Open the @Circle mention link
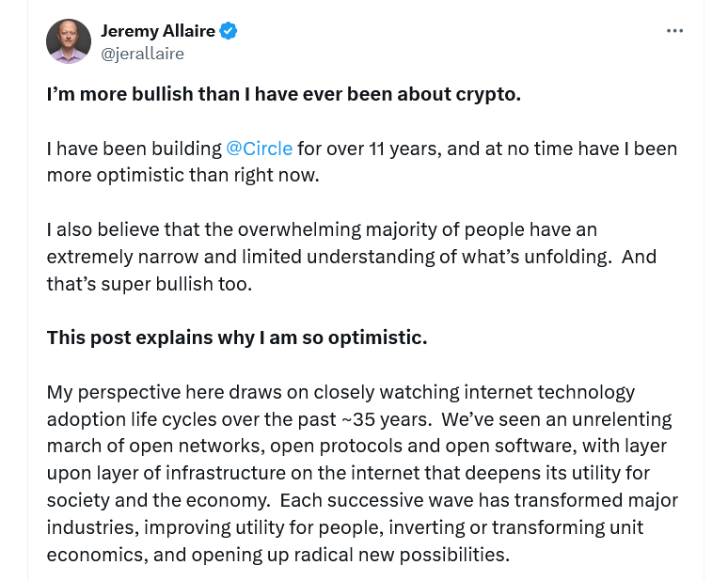The width and height of the screenshot is (728, 581). (260, 149)
